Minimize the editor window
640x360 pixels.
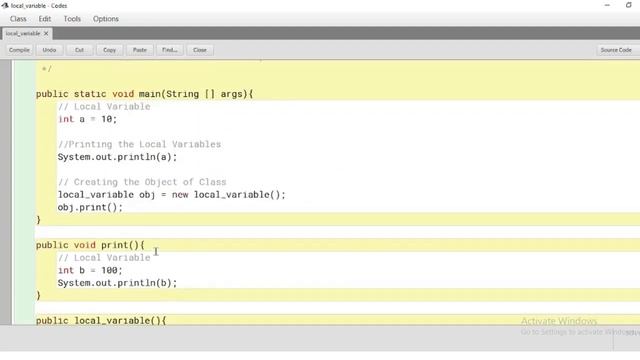pos(607,5)
